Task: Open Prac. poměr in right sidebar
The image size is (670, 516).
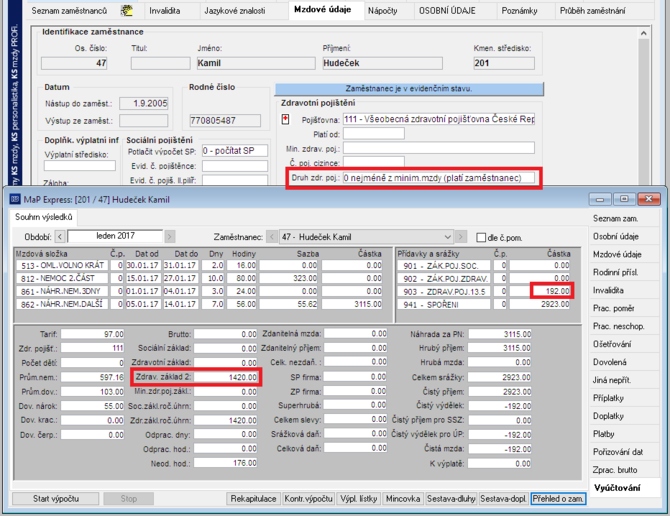Action: coord(624,308)
